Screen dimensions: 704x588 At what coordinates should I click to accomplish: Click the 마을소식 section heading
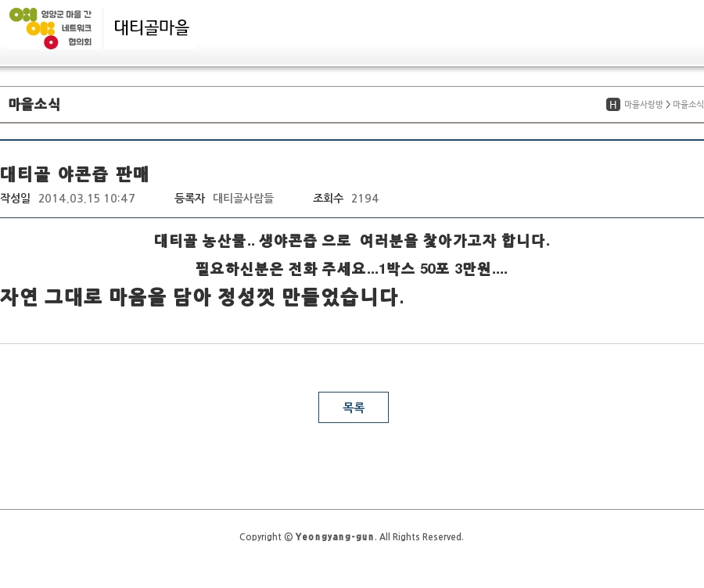[34, 104]
